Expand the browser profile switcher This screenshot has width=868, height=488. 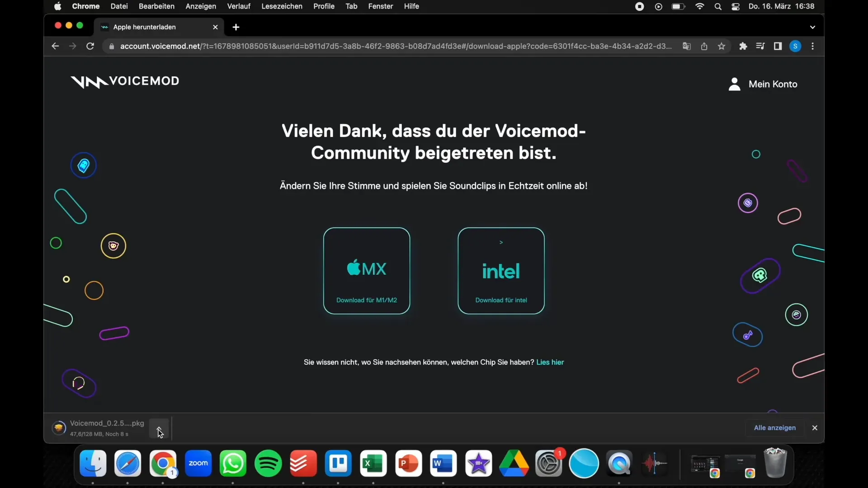pyautogui.click(x=796, y=46)
